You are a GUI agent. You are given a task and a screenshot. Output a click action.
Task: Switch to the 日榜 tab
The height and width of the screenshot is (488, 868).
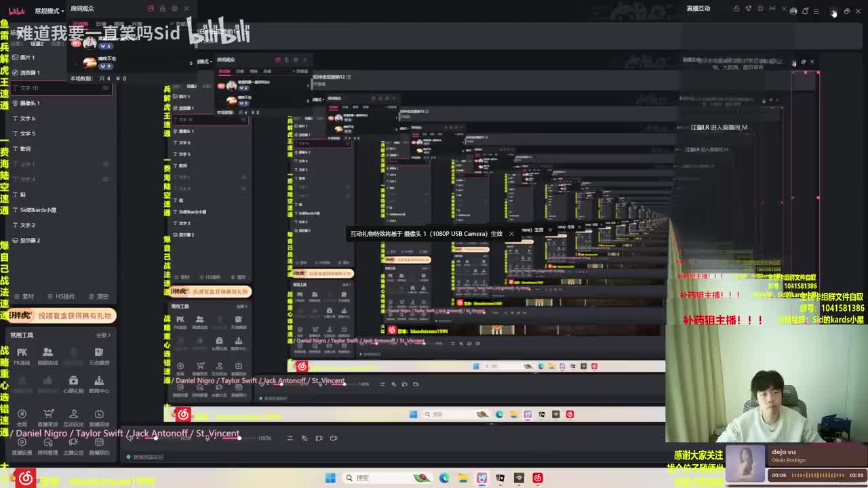tap(100, 24)
